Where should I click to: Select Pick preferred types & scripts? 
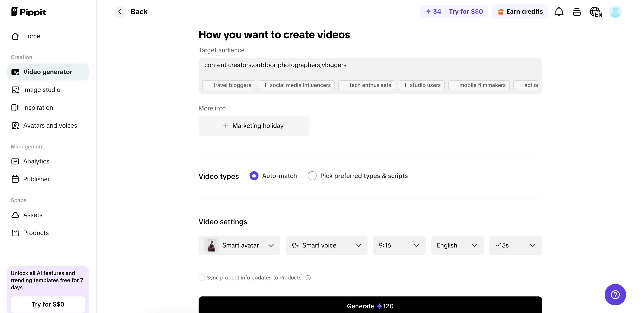click(x=358, y=176)
